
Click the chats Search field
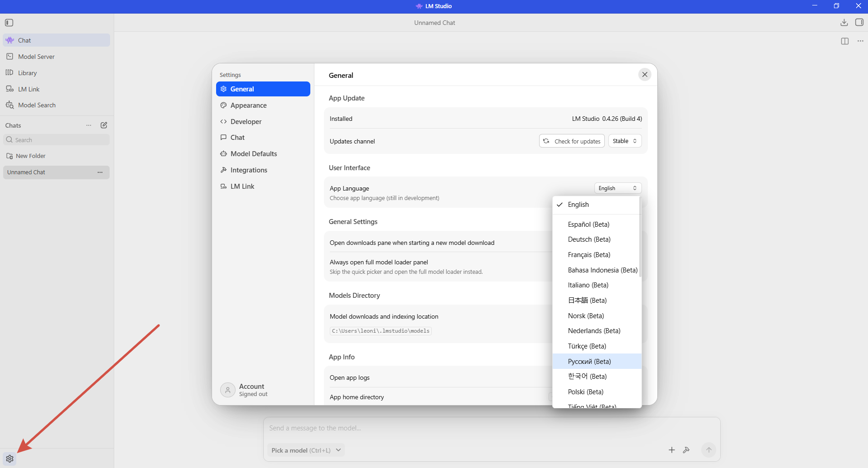point(57,140)
